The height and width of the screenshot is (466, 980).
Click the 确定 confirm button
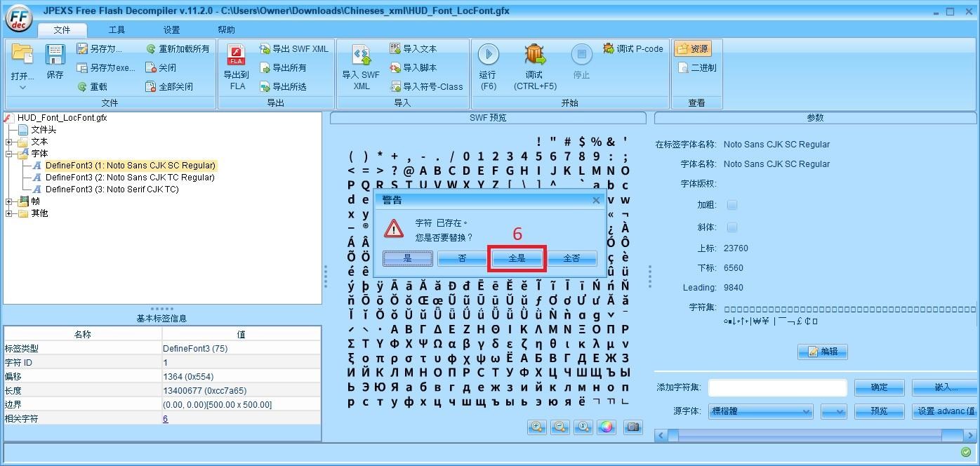coord(879,387)
